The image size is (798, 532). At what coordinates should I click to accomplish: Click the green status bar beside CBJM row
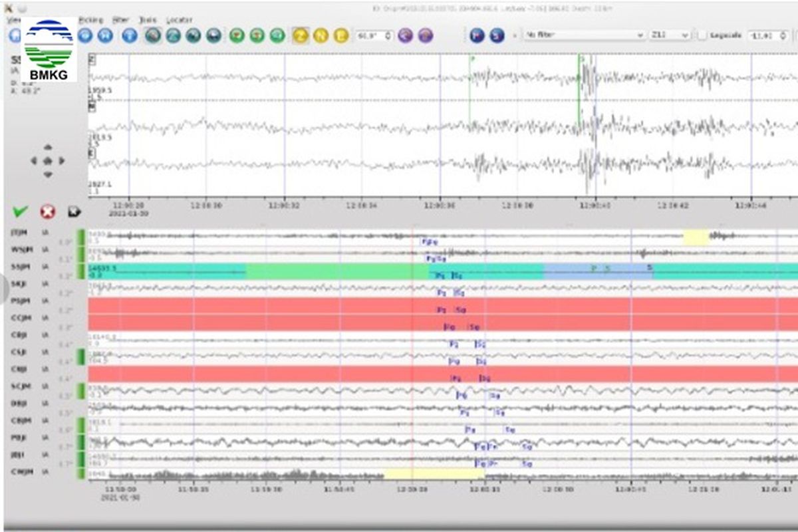pos(81,425)
